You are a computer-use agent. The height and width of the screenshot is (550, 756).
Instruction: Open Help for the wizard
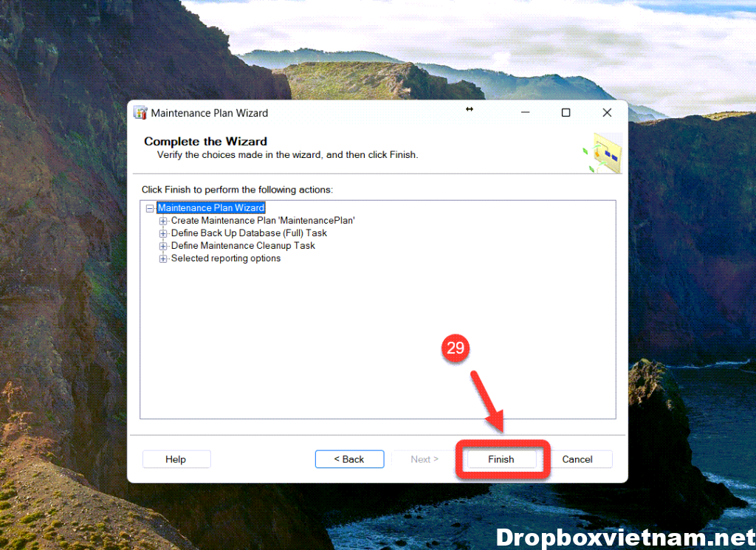click(x=176, y=459)
